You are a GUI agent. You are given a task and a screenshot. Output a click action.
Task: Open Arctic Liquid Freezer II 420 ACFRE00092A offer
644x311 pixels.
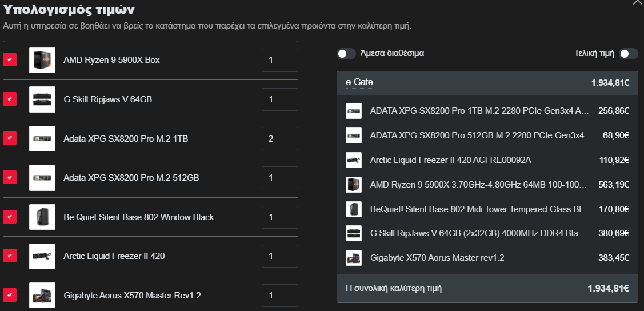point(450,160)
